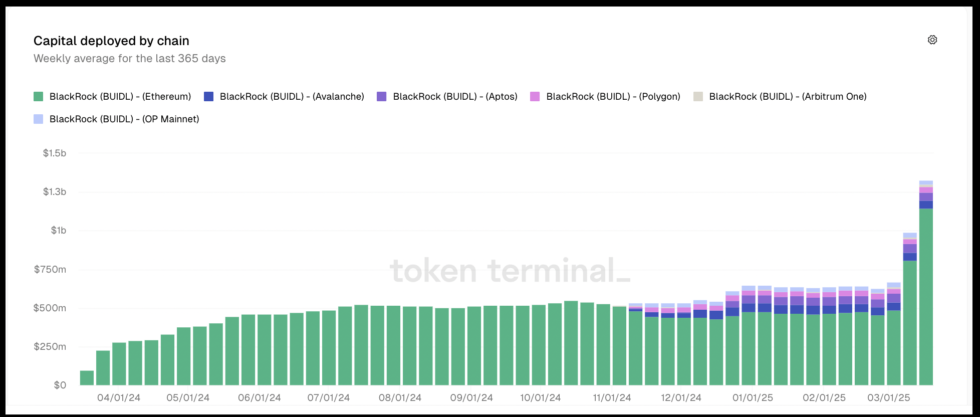Viewport: 980px width, 417px height.
Task: Hide BlackRock (BUIDL) - (Polygon) series label
Action: coord(613,97)
